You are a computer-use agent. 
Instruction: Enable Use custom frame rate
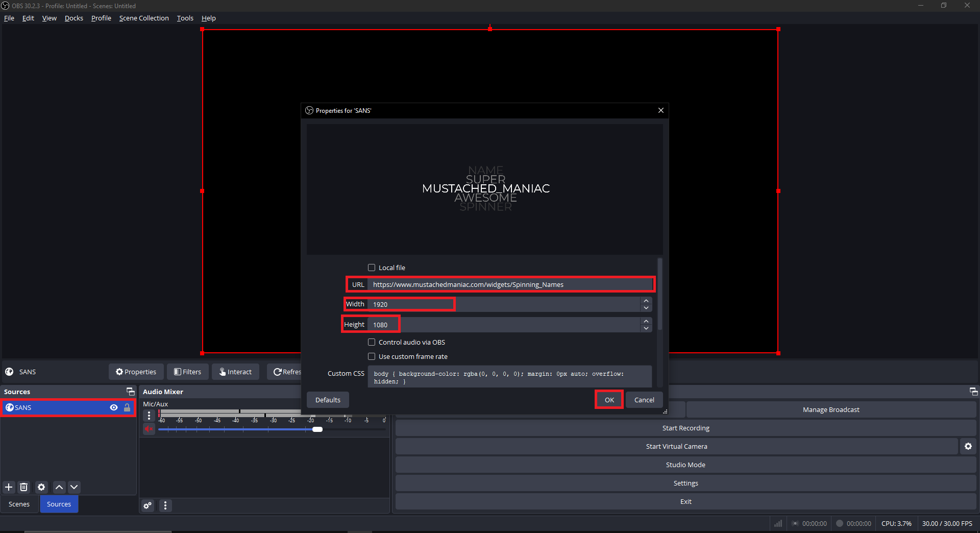point(372,356)
